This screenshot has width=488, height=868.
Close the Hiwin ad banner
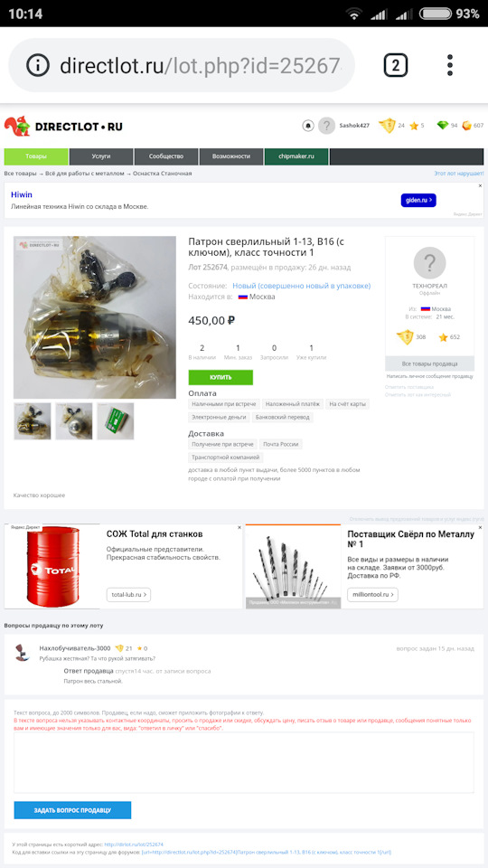[x=480, y=186]
